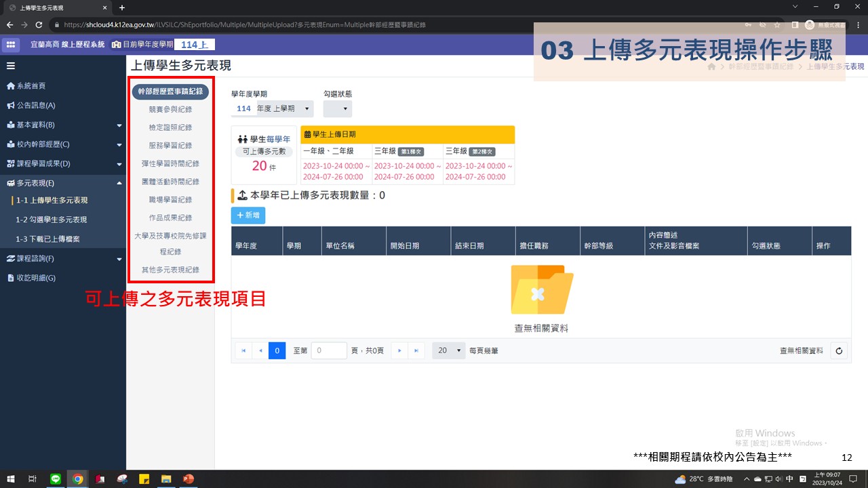The image size is (868, 488).
Task: Switch to 團體活動時間紀錄 tab
Action: click(170, 182)
